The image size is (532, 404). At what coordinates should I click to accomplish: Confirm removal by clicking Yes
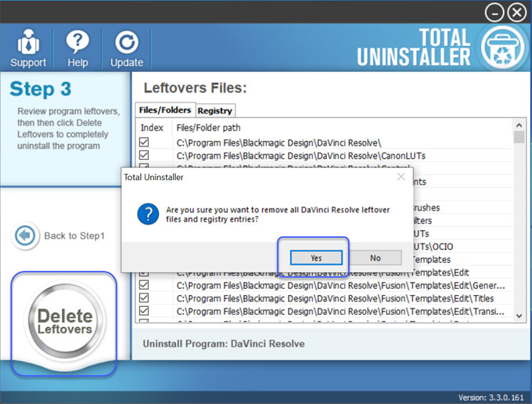pyautogui.click(x=316, y=258)
